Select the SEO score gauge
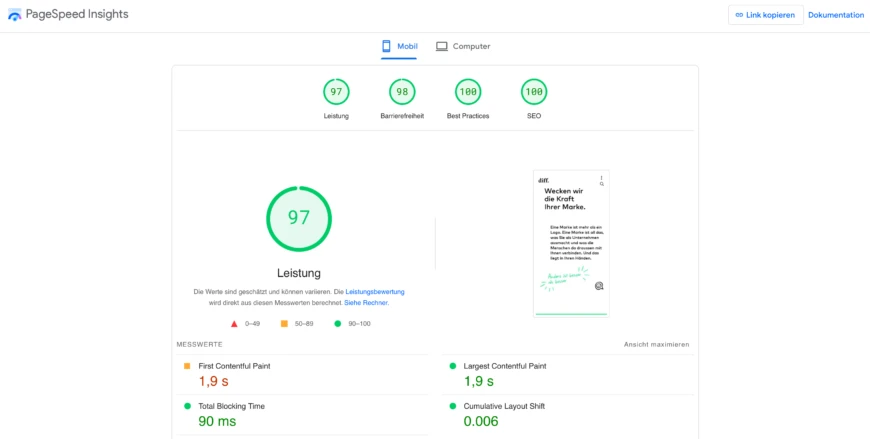The height and width of the screenshot is (439, 870). tap(534, 92)
